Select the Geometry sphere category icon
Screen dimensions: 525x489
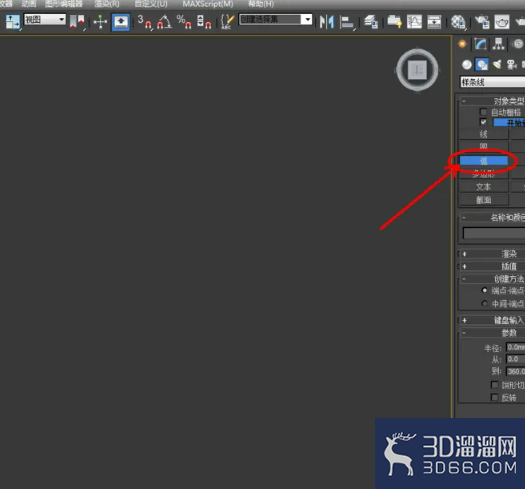point(466,65)
